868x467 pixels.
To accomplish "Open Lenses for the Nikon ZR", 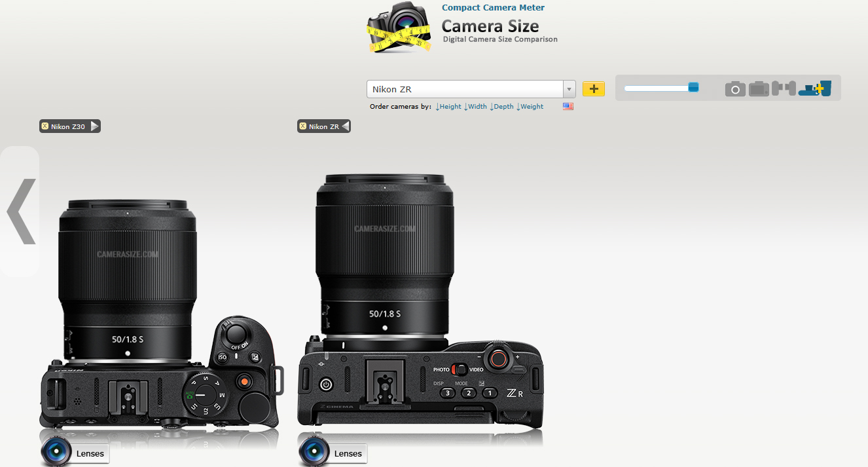I will click(333, 453).
